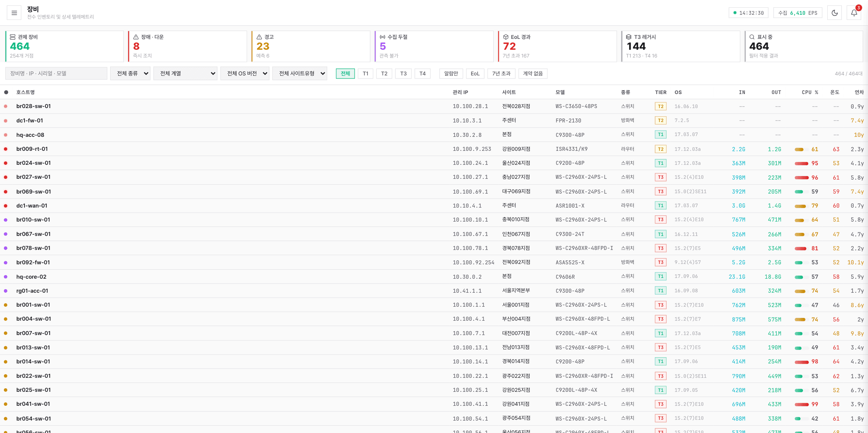This screenshot has height=433, width=868.
Task: Sort by 관리 IP column header
Action: point(460,92)
